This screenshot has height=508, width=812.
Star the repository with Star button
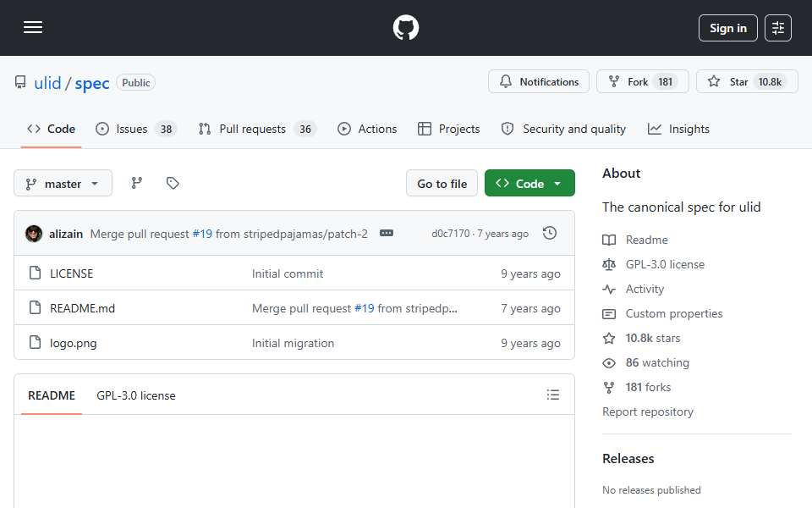pos(747,82)
